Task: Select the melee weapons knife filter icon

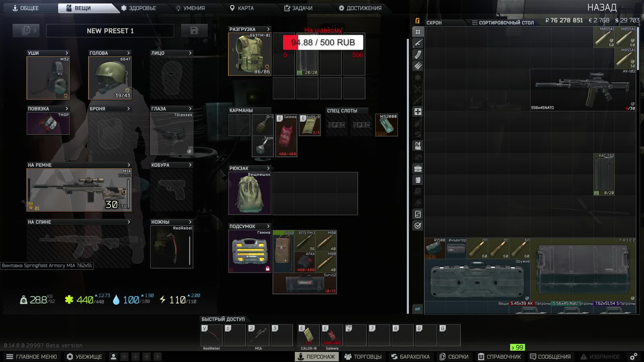Action: click(x=418, y=89)
